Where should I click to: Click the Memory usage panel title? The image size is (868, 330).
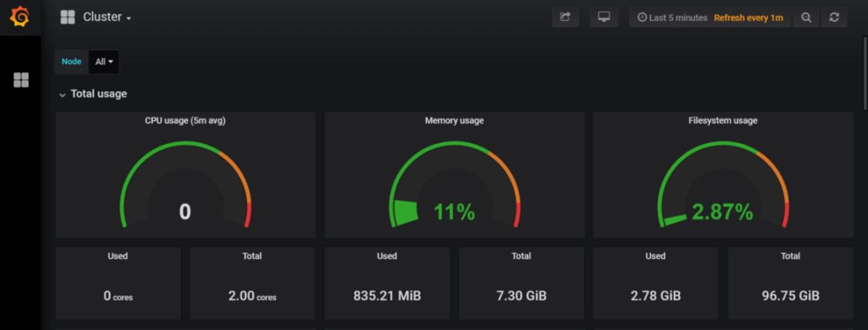(453, 121)
